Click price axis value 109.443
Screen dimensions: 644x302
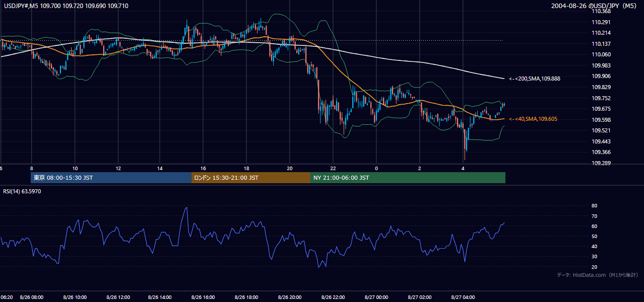[x=602, y=141]
